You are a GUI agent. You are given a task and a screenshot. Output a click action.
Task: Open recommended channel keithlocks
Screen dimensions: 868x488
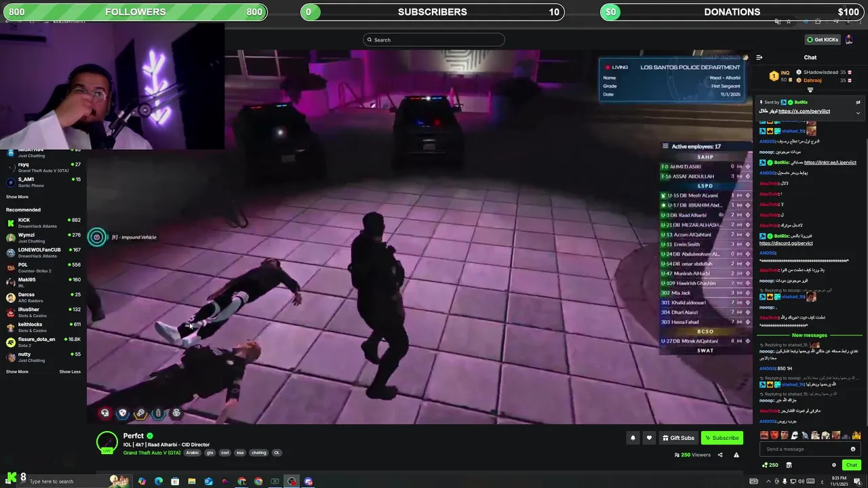[43, 327]
